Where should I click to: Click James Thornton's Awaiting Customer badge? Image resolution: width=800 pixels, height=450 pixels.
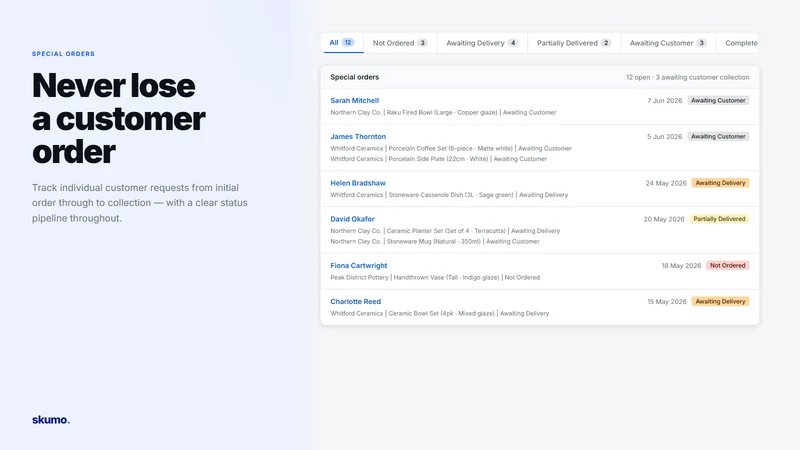[x=718, y=136]
